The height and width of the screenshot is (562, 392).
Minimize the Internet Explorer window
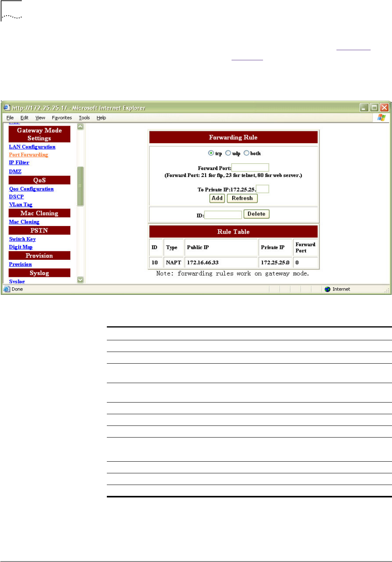pos(364,107)
